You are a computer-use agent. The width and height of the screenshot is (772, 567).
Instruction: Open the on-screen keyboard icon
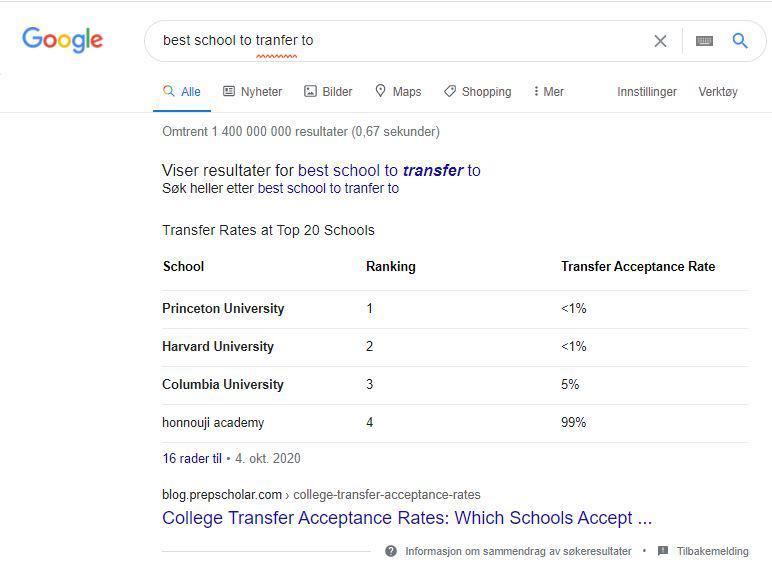click(x=704, y=41)
